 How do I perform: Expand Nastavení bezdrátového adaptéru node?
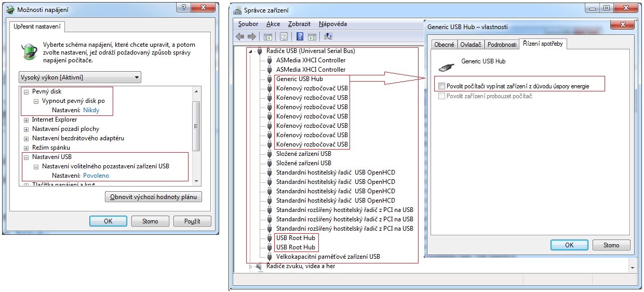pos(26,138)
